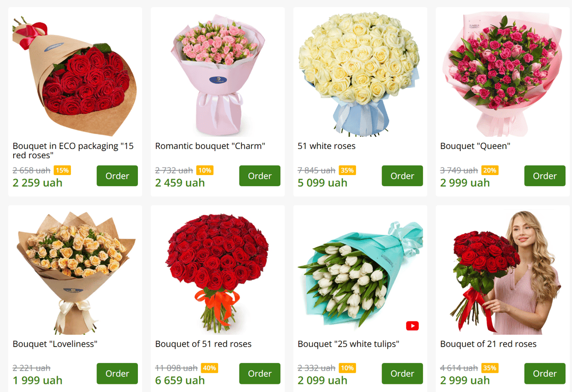Order the Bouquet of 51 red roses
Screen dimensions: 572x392
pos(260,374)
